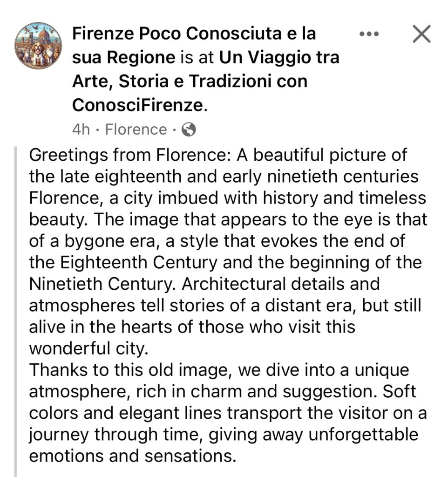Click the 'journey through time' line
Screen dimensions: 448x477
[x=223, y=435]
